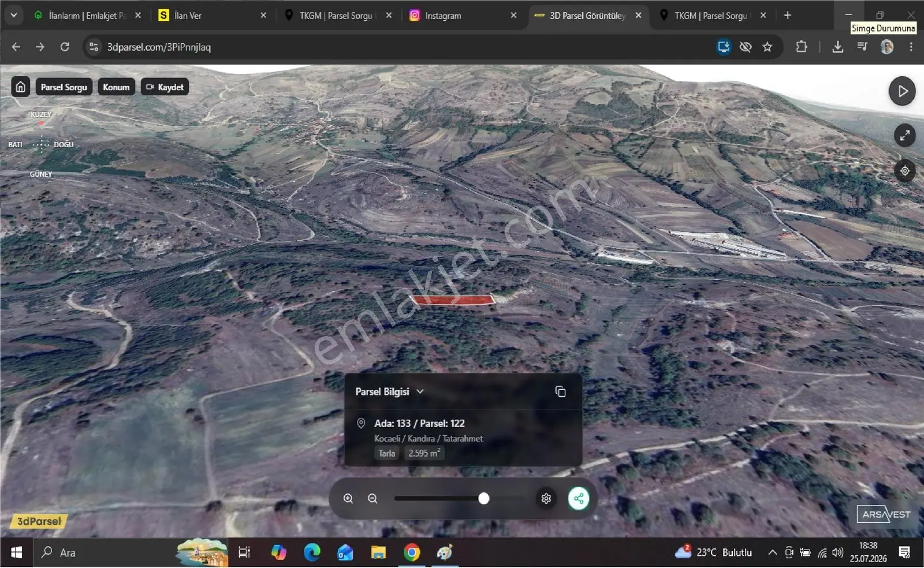The image size is (924, 568).
Task: Open a new browser tab
Action: (x=788, y=16)
